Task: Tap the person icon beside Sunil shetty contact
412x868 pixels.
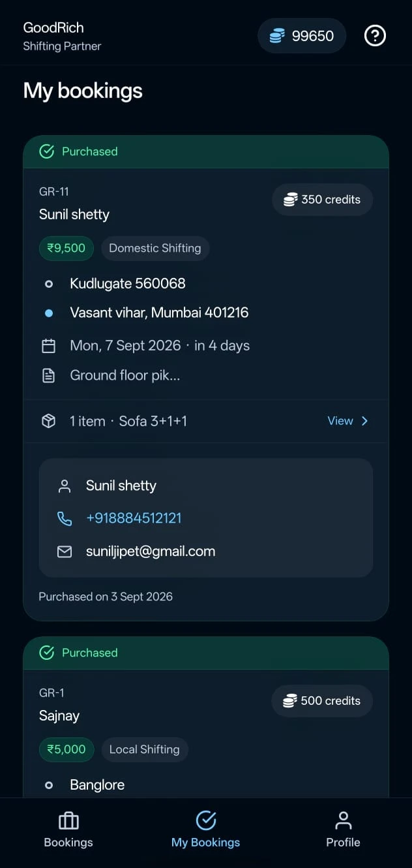Action: (x=65, y=486)
